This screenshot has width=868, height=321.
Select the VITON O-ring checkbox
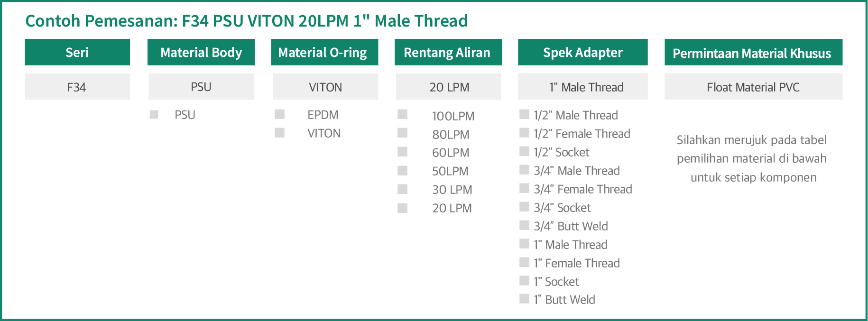280,133
